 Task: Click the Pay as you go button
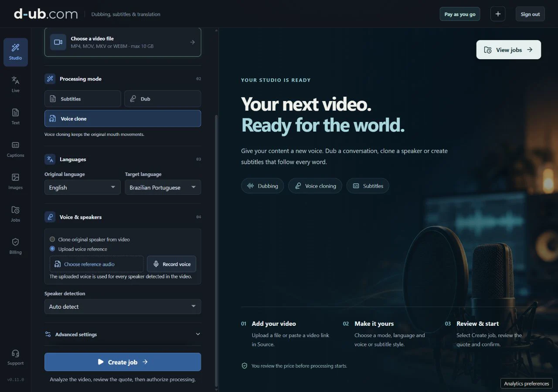(x=460, y=14)
